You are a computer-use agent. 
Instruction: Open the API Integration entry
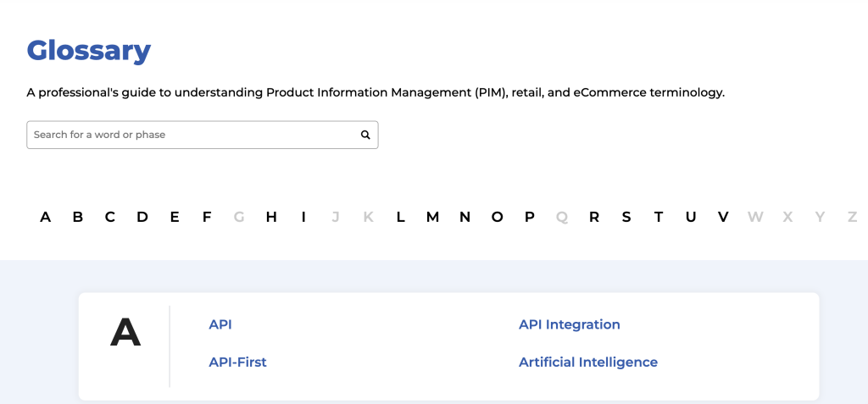coord(569,324)
